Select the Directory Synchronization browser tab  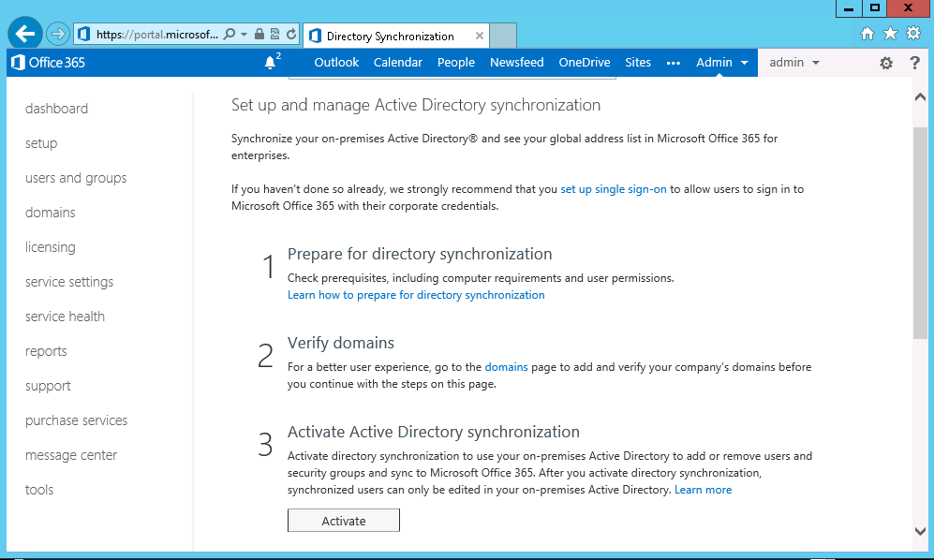(x=396, y=36)
